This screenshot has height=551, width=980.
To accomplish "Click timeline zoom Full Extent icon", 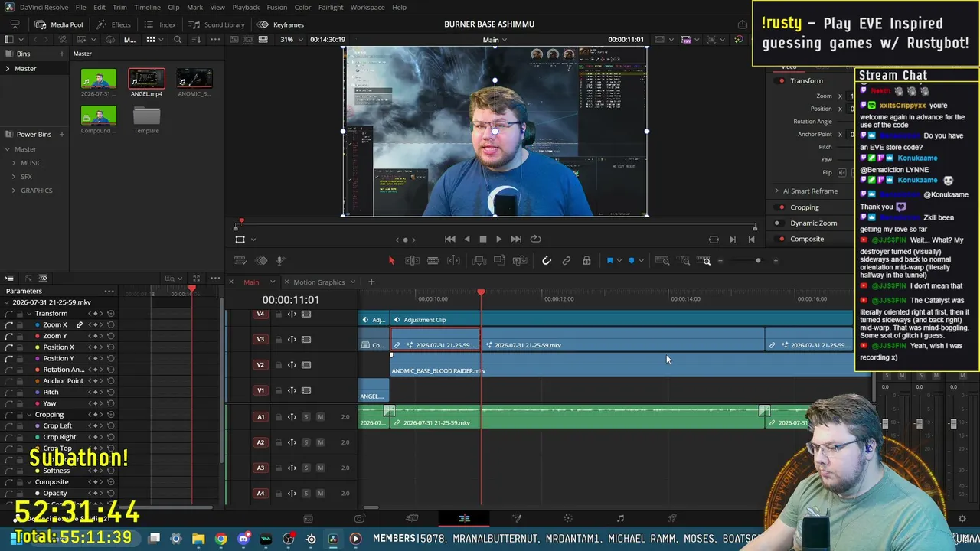I will coord(662,261).
